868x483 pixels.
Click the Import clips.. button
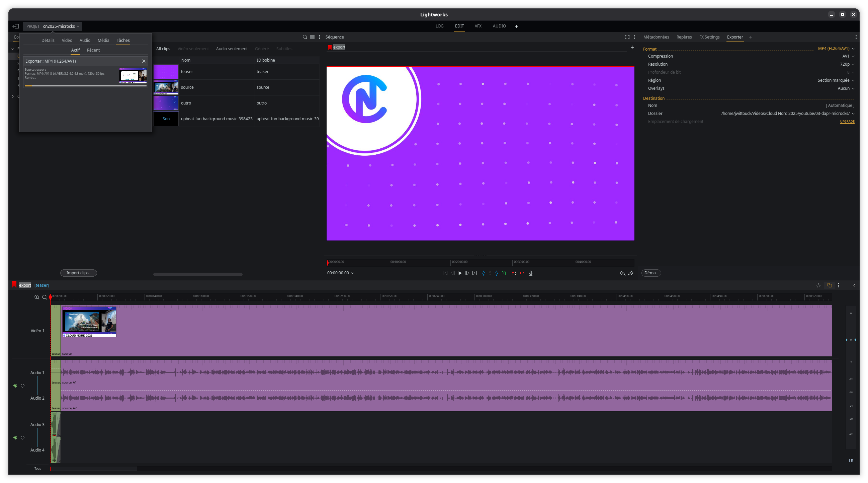coord(79,273)
